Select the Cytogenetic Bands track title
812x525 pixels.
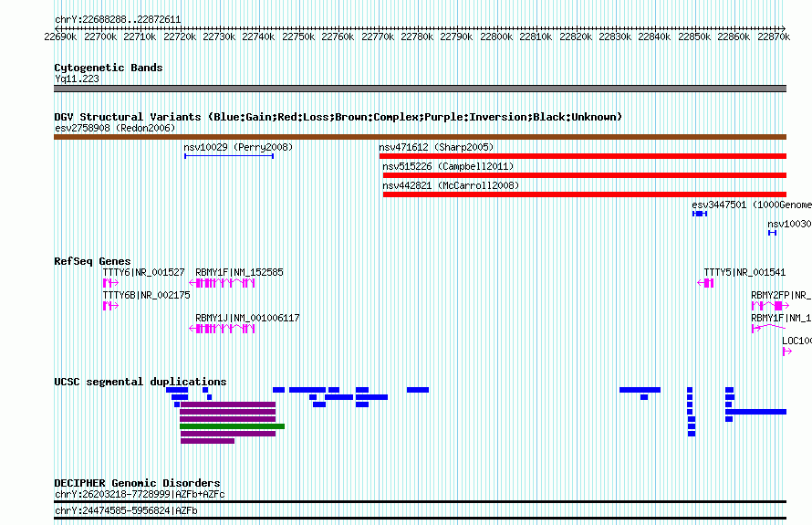(109, 68)
